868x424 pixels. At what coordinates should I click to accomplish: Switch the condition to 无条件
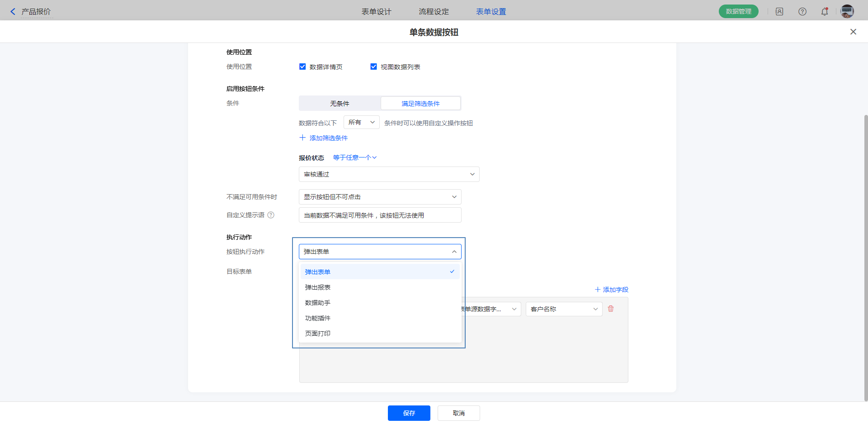(x=340, y=104)
